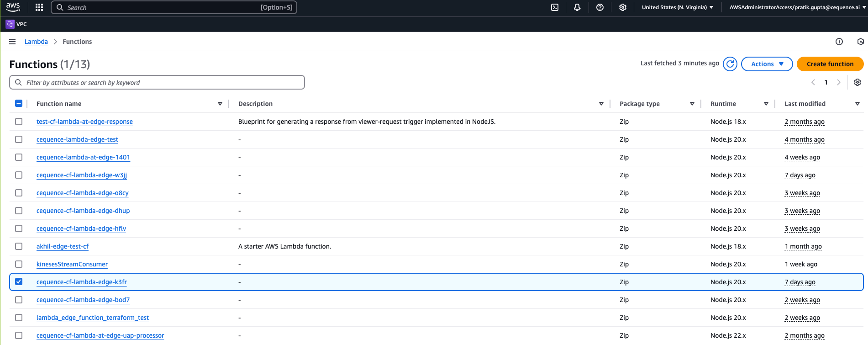Open the hexagon tools panel icon
This screenshot has height=345, width=868.
coord(861,42)
